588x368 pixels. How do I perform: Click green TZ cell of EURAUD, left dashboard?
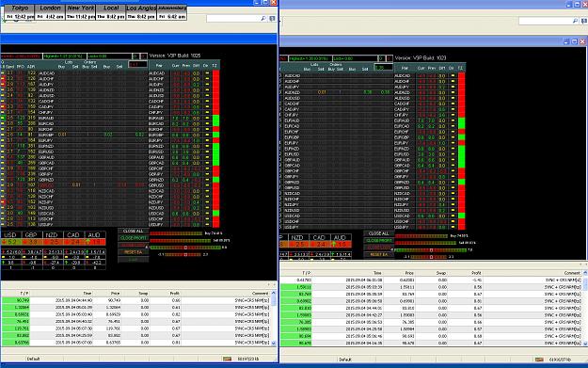pyautogui.click(x=215, y=119)
